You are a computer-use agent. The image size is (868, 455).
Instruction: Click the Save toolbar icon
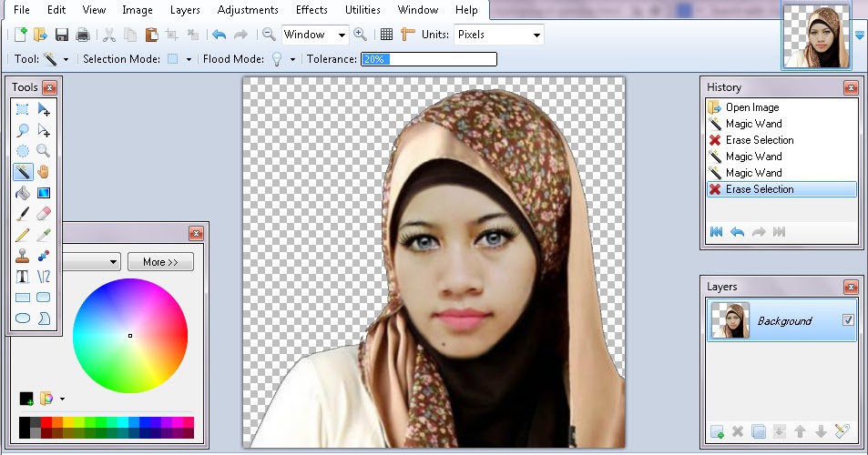[61, 35]
